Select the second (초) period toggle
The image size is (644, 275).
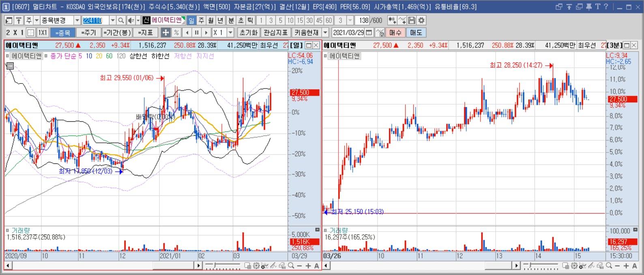pyautogui.click(x=241, y=20)
